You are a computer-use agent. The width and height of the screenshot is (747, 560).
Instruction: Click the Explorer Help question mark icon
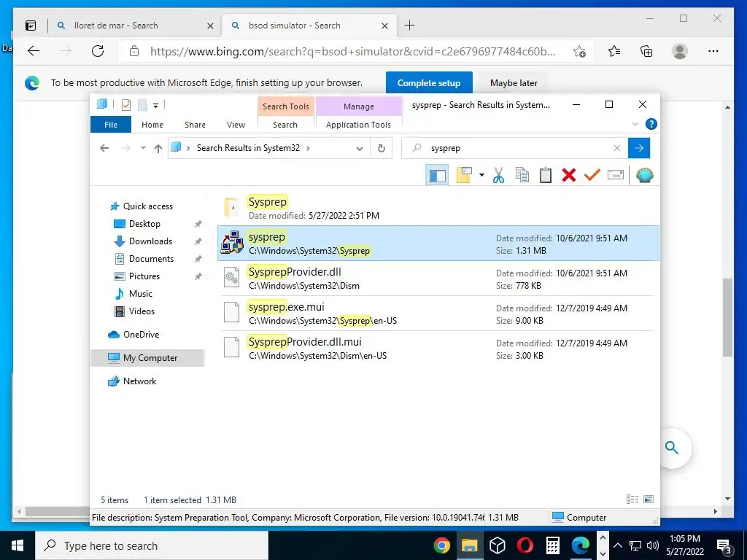651,124
